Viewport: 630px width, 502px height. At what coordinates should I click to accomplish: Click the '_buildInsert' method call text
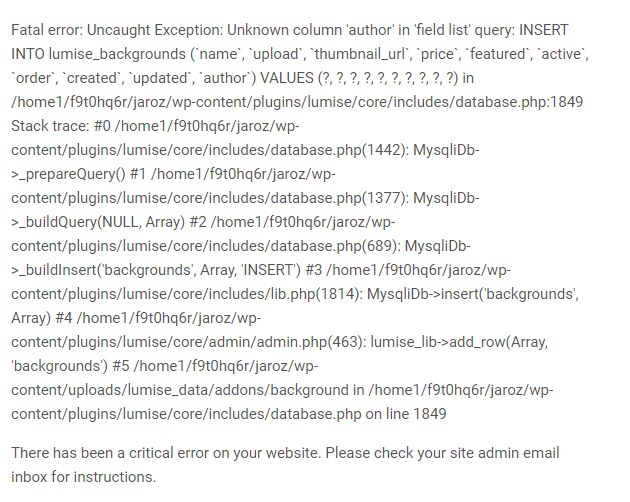pyautogui.click(x=57, y=270)
